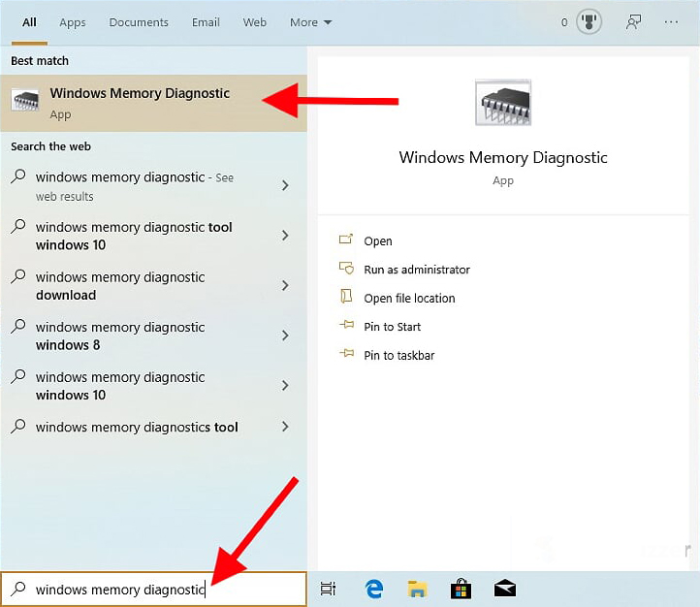The image size is (700, 607).
Task: Expand 'windows memory diagnostic - See web results' arrow
Action: click(285, 185)
